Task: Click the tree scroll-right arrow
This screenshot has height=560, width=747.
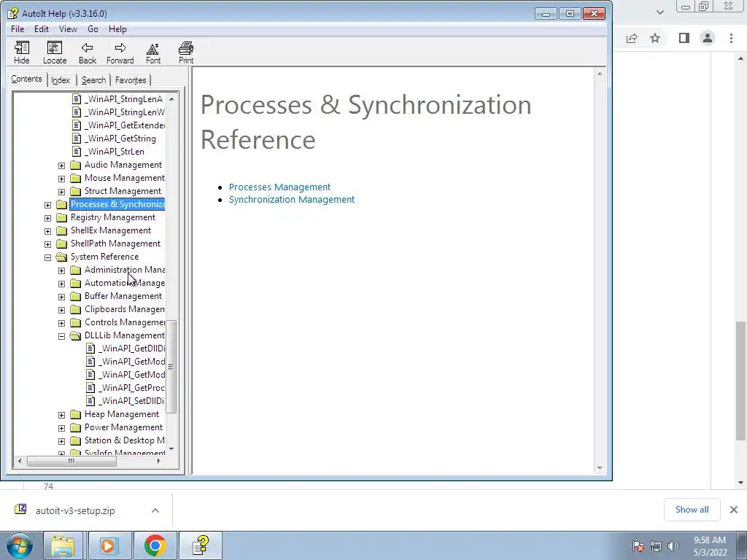Action: (x=158, y=461)
